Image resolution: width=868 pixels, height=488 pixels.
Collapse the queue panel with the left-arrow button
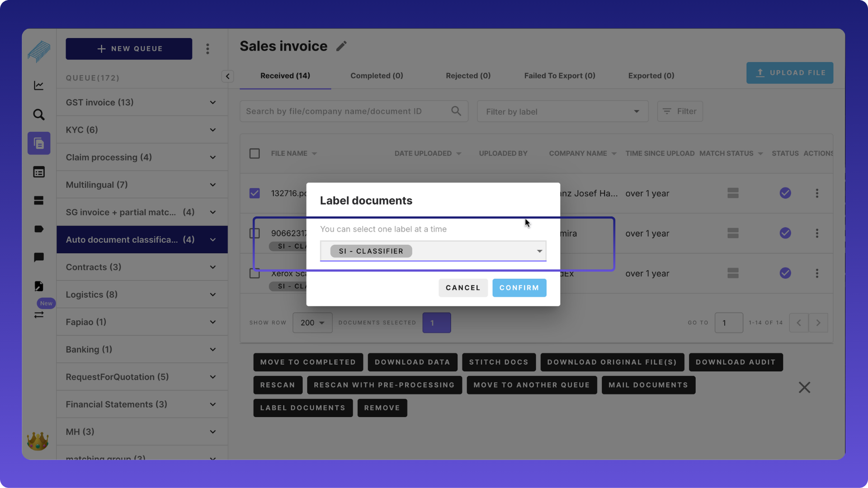click(227, 76)
